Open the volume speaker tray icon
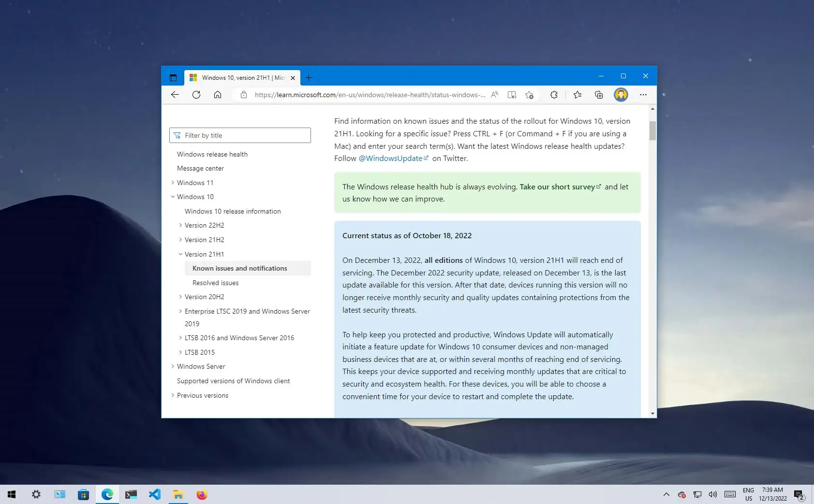This screenshot has width=814, height=504. 713,494
